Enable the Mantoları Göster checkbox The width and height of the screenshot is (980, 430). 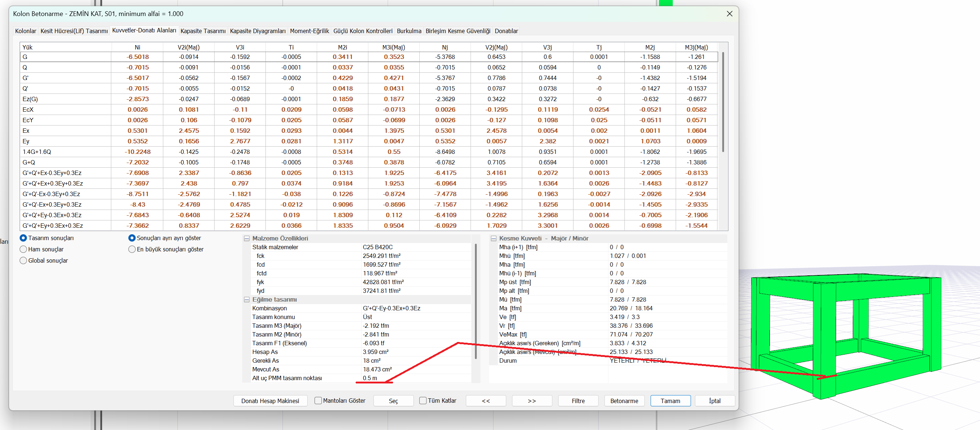(318, 401)
